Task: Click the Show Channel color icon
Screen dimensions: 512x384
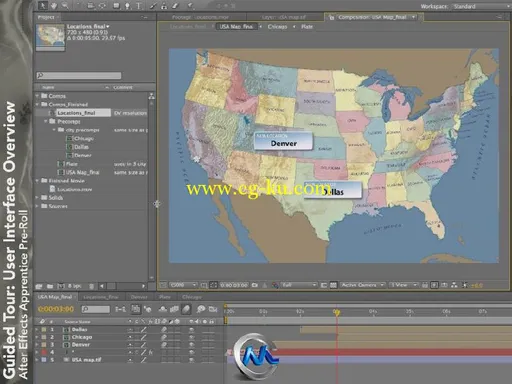Action: 275,285
